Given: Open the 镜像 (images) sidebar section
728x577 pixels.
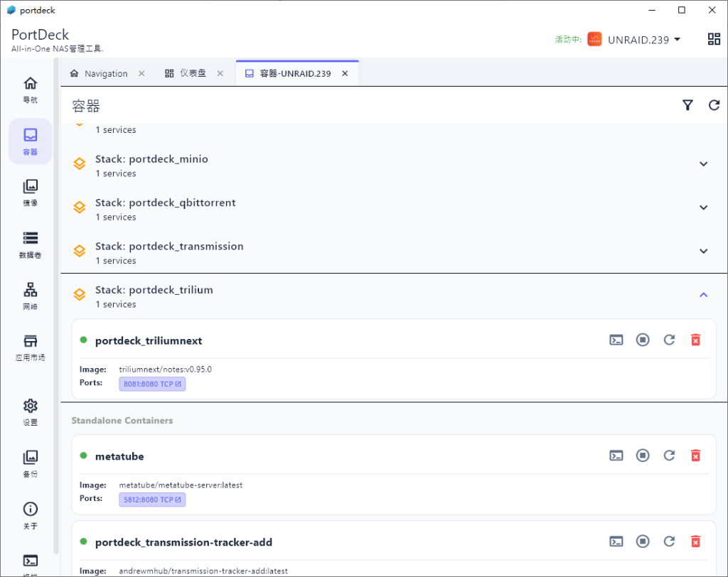Looking at the screenshot, I should coord(30,193).
